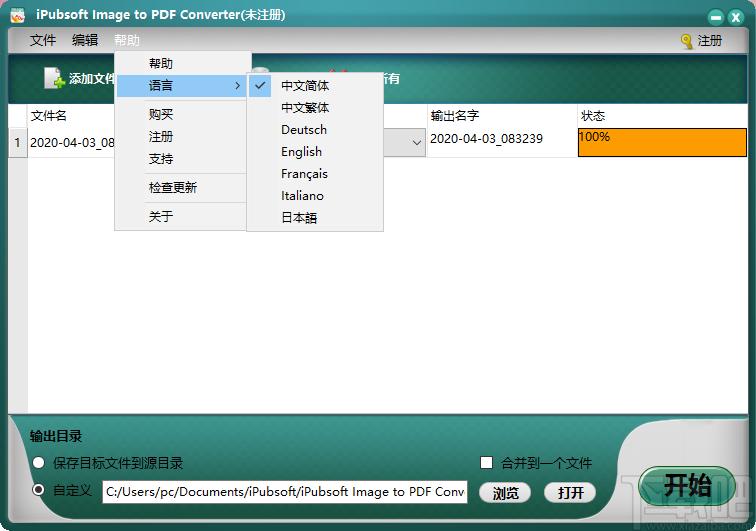Open the 编辑 menu
756x531 pixels.
85,40
